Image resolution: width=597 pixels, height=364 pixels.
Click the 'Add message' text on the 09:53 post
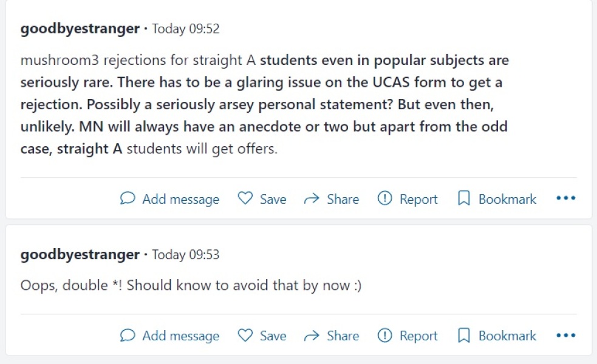(180, 335)
